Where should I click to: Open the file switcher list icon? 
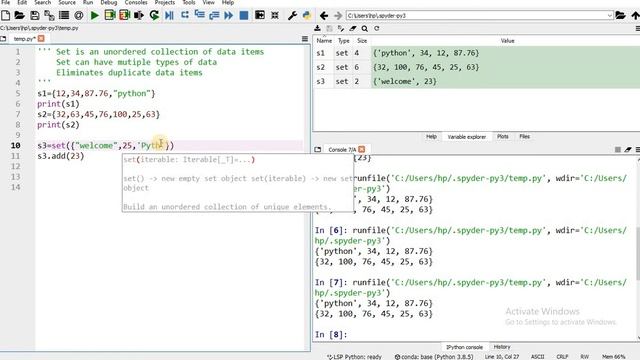[x=64, y=16]
